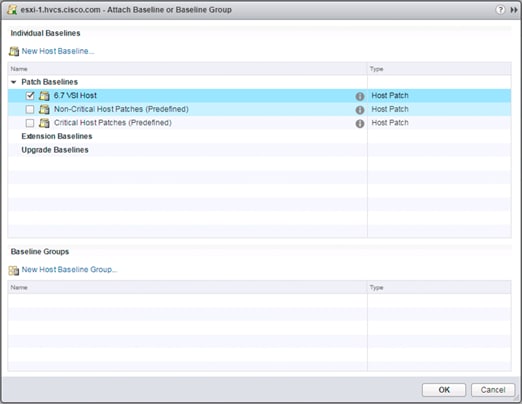
Task: Click the baseline icon beside Critical Host Patches
Action: tap(44, 123)
